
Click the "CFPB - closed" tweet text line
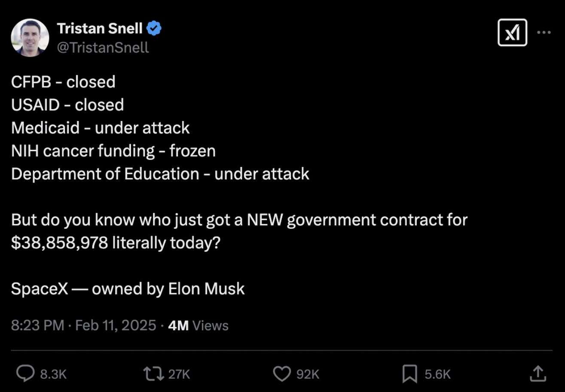pos(63,82)
